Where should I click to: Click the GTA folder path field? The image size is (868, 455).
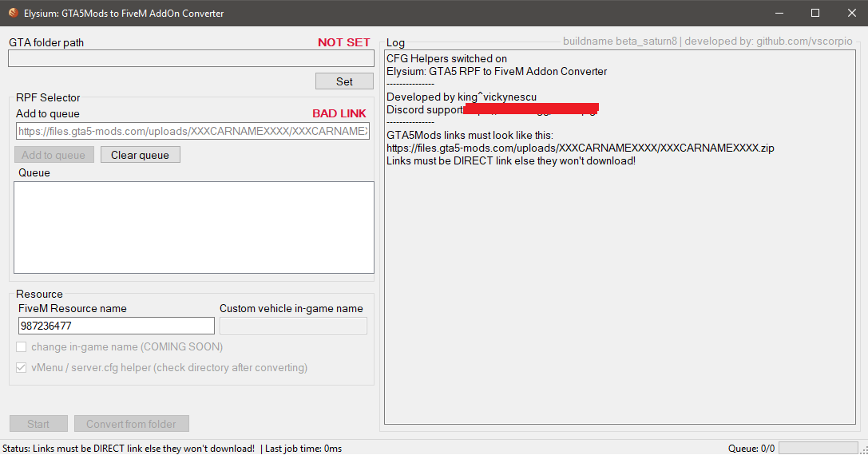pyautogui.click(x=191, y=59)
